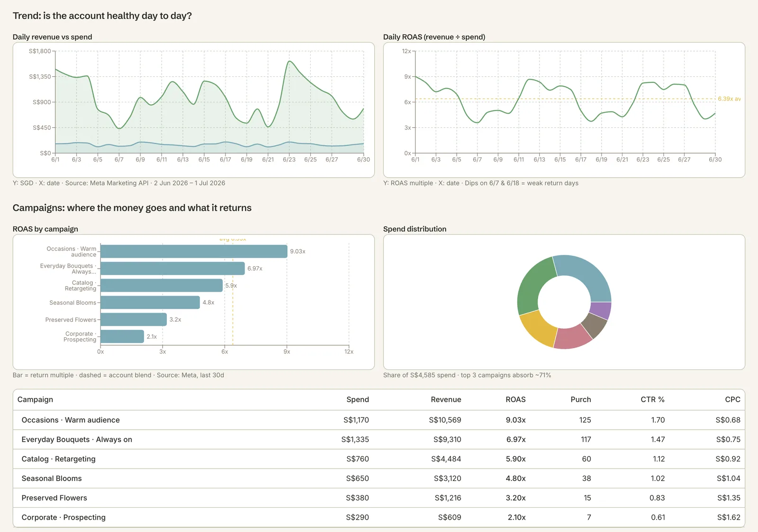Click the ROAS by campaign chart title
This screenshot has width=758, height=532.
[x=45, y=229]
